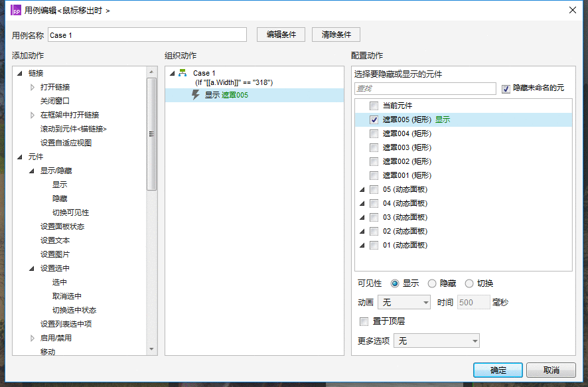Expand the 05 (动态面板) tree arrow

362,189
